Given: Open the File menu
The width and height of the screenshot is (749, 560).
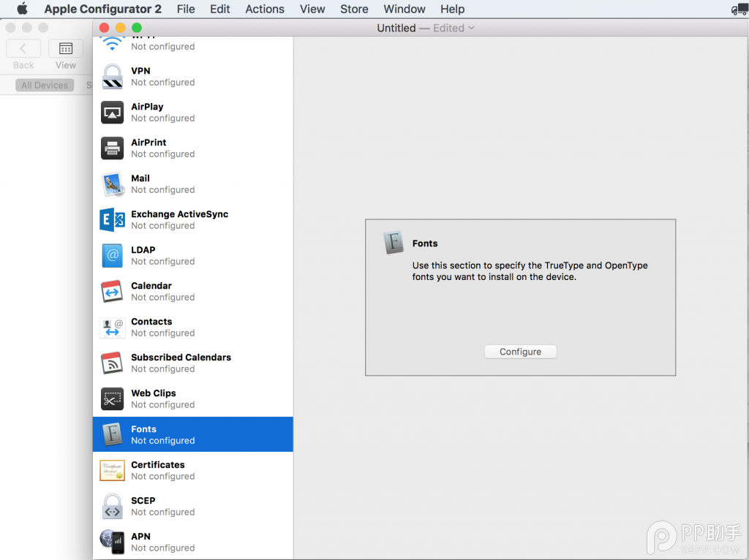Looking at the screenshot, I should pyautogui.click(x=186, y=9).
